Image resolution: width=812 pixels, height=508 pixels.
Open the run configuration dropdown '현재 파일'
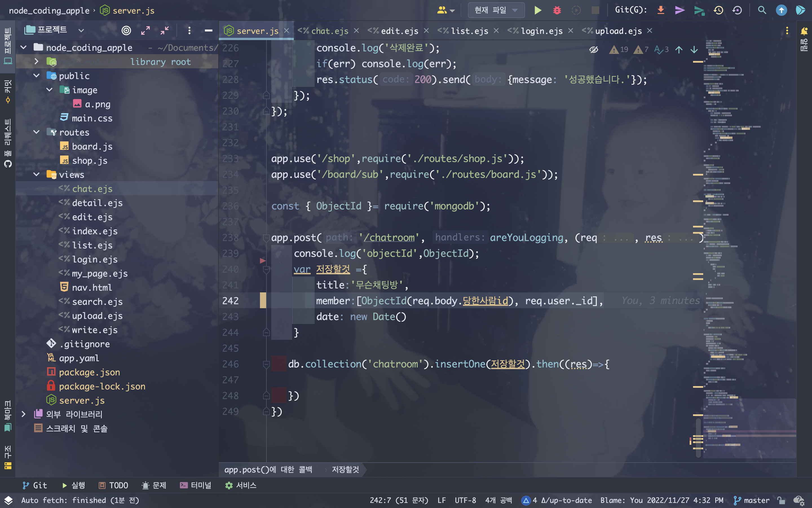click(496, 10)
